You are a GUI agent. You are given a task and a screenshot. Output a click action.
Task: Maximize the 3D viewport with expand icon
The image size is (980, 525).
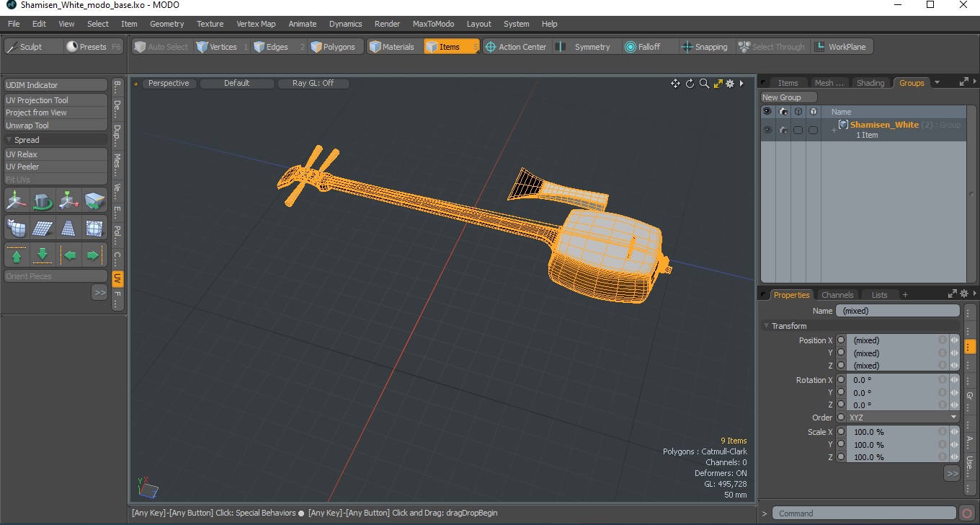[x=718, y=84]
